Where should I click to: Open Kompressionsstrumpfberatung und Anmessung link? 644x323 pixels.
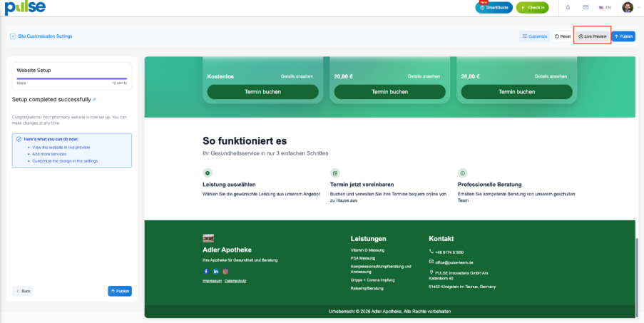point(381,270)
